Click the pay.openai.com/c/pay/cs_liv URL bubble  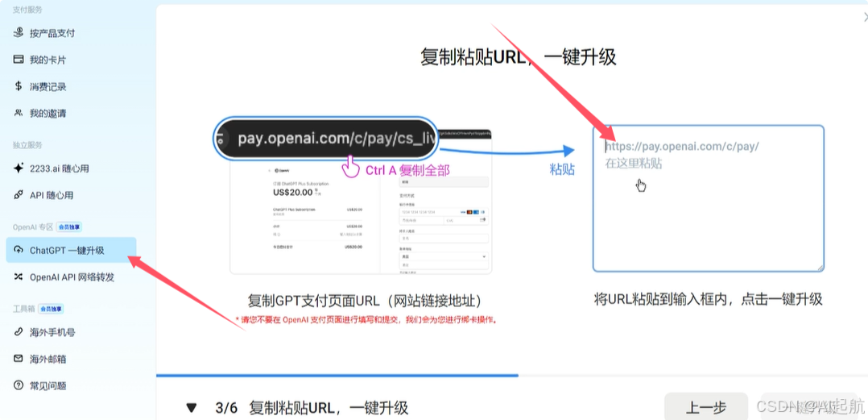click(x=327, y=139)
